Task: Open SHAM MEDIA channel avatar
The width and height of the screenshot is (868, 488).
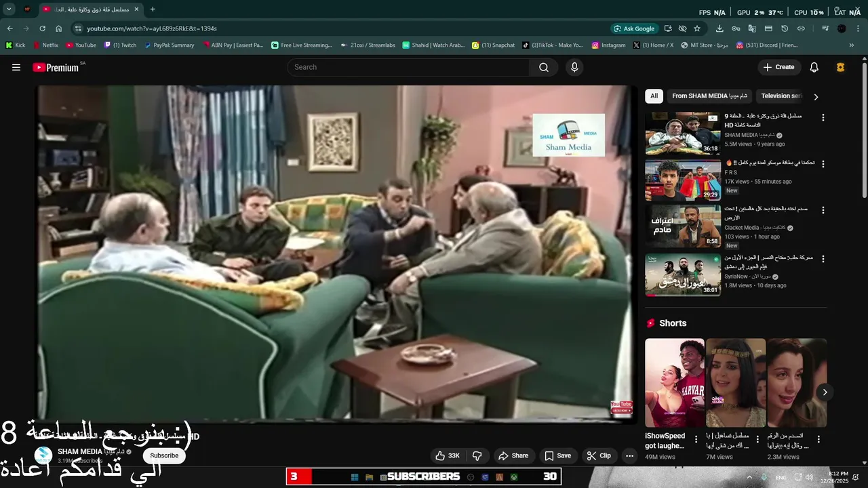Action: pyautogui.click(x=43, y=455)
